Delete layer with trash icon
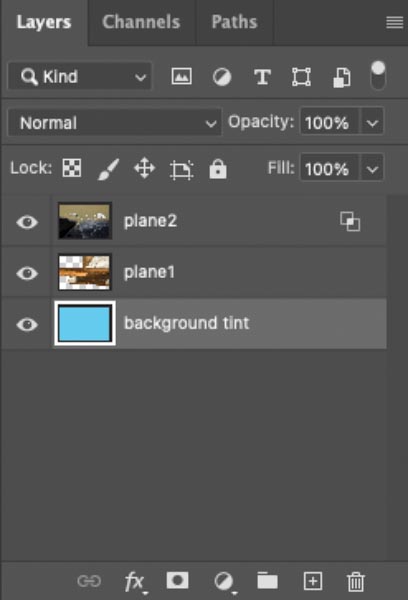408x600 pixels. (356, 582)
